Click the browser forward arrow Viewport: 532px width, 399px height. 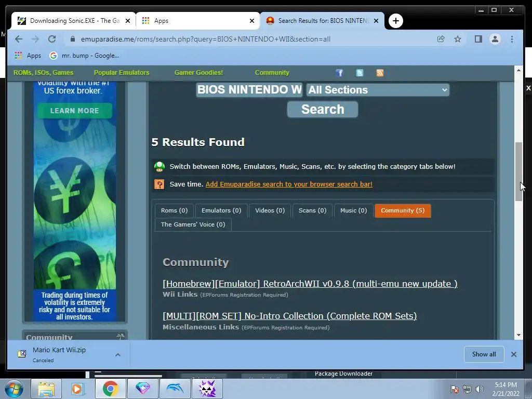(x=35, y=39)
